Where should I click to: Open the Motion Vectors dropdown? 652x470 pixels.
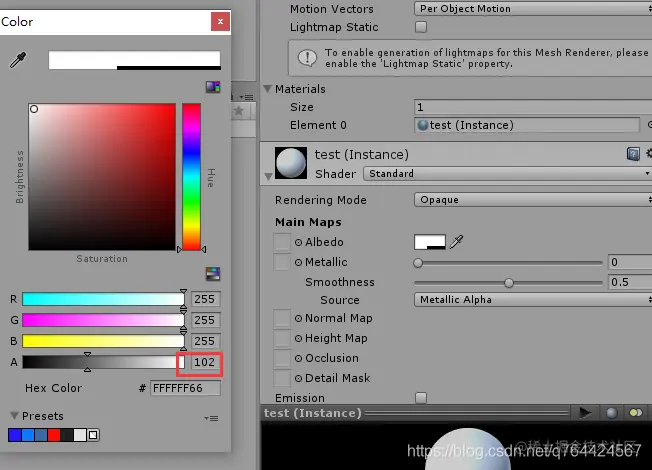[x=533, y=9]
